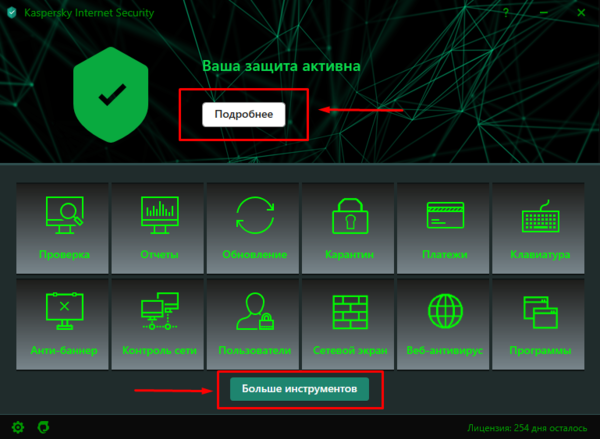Open the Карантин quarantine tile
The width and height of the screenshot is (600, 439).
[348, 228]
